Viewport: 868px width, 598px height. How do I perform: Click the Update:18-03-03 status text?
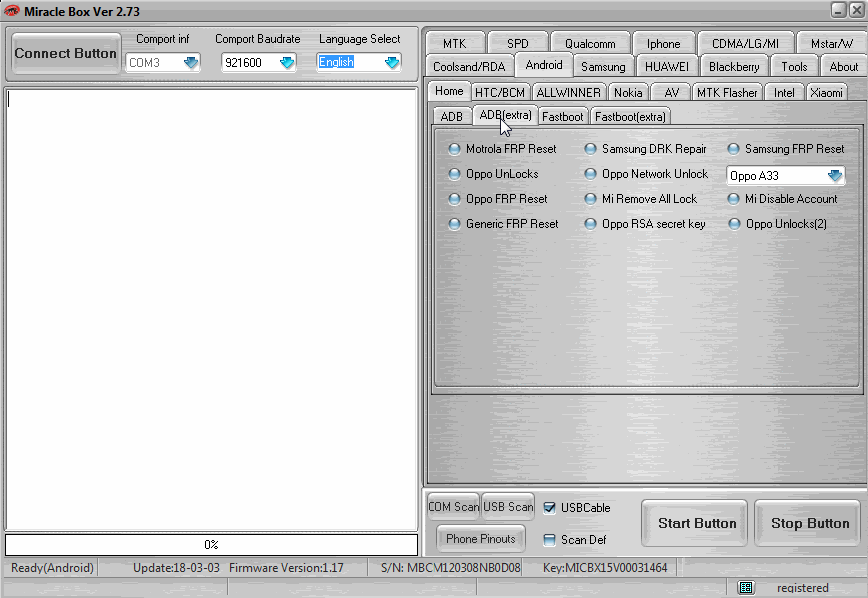176,568
